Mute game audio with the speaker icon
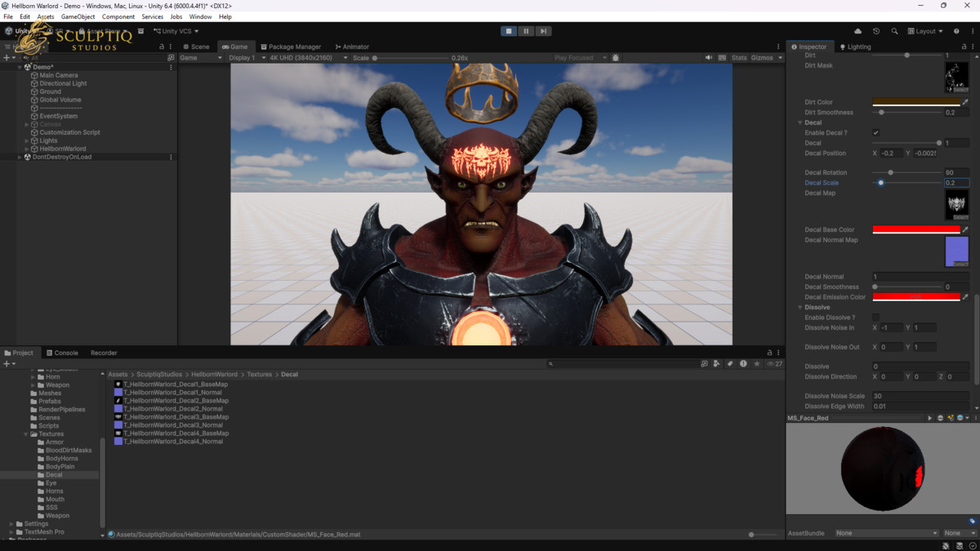 (709, 58)
